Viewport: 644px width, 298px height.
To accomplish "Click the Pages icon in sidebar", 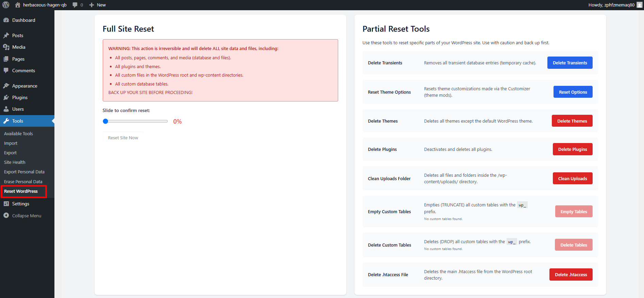I will (x=6, y=59).
